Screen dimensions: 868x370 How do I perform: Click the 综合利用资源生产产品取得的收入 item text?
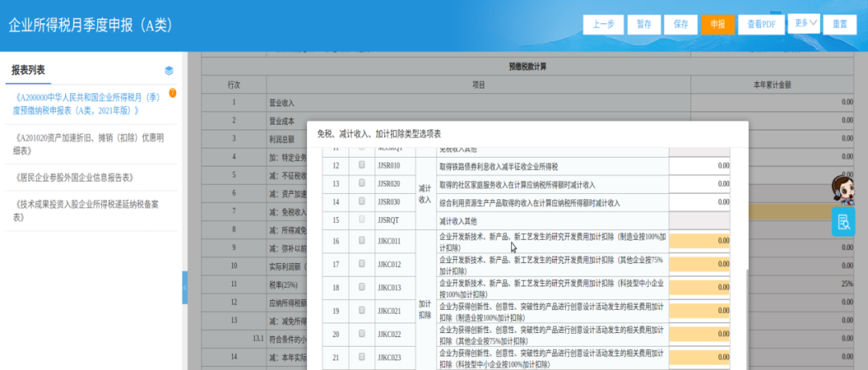pyautogui.click(x=529, y=203)
